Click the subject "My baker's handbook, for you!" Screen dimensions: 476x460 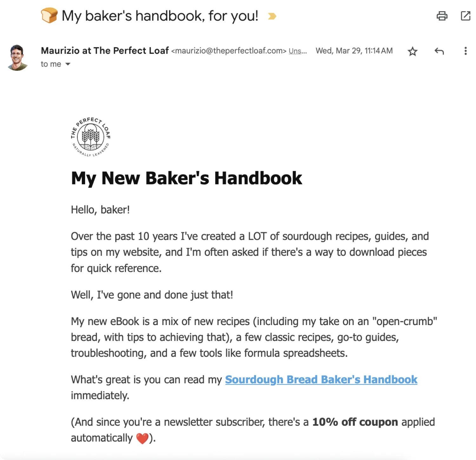tap(160, 16)
